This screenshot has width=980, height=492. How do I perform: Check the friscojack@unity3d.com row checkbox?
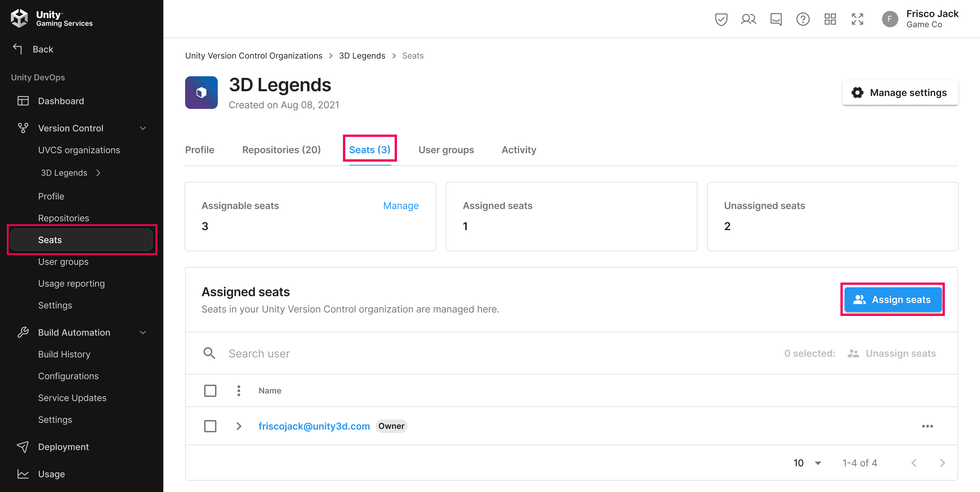click(x=210, y=426)
